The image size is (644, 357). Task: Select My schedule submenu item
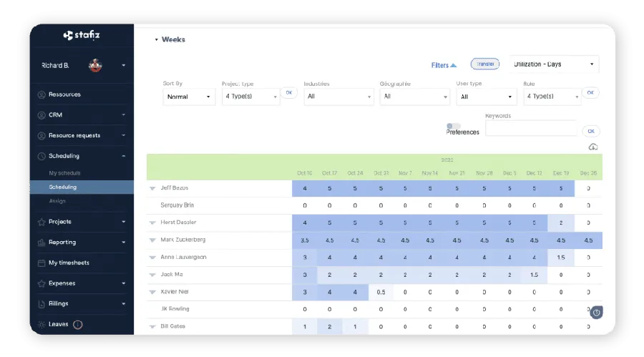point(64,173)
